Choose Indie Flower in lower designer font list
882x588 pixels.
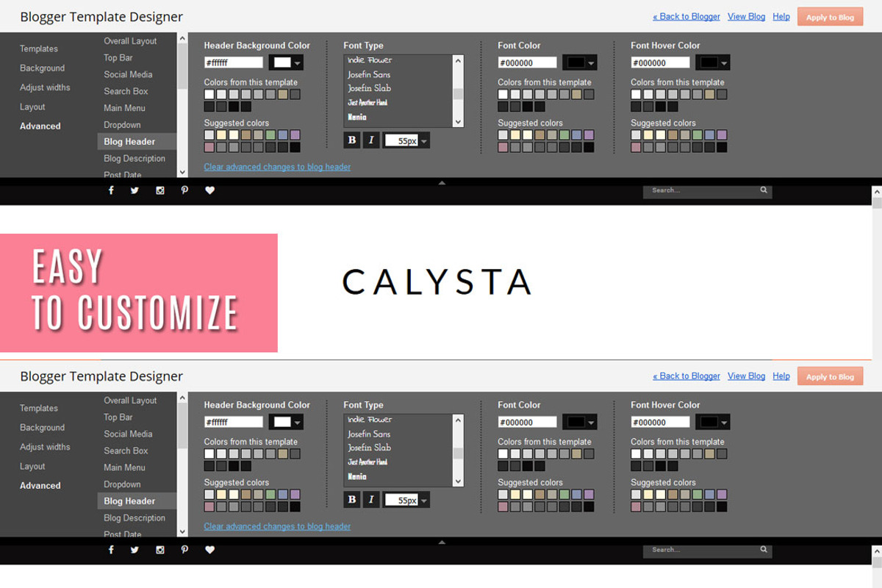click(370, 420)
